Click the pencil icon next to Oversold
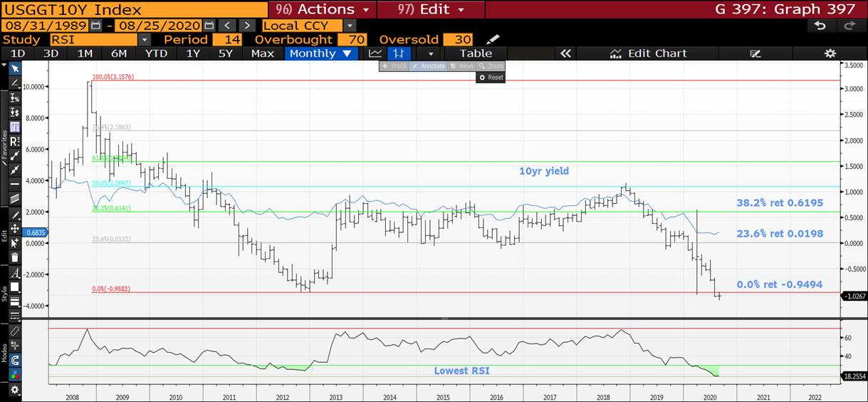 coord(493,39)
